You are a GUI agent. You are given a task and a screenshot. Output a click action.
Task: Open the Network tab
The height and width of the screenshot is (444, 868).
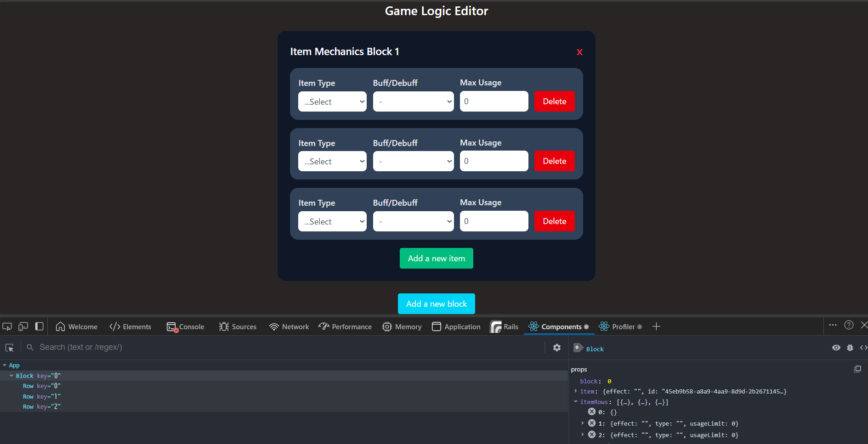[x=289, y=326]
